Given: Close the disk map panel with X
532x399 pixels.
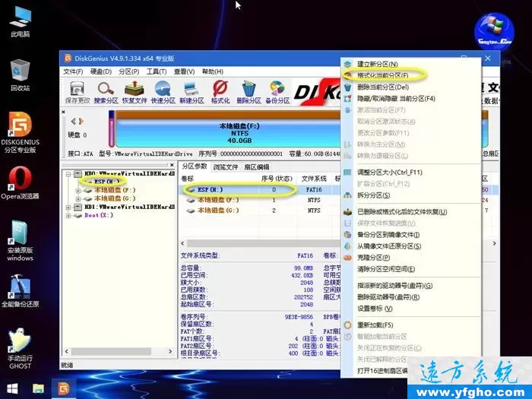Looking at the screenshot, I should (x=63, y=112).
